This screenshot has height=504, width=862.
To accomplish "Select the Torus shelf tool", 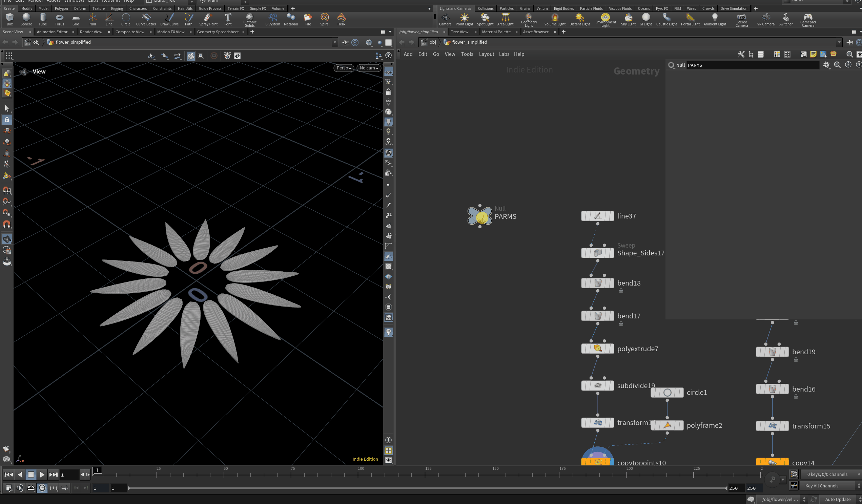I will coord(59,19).
